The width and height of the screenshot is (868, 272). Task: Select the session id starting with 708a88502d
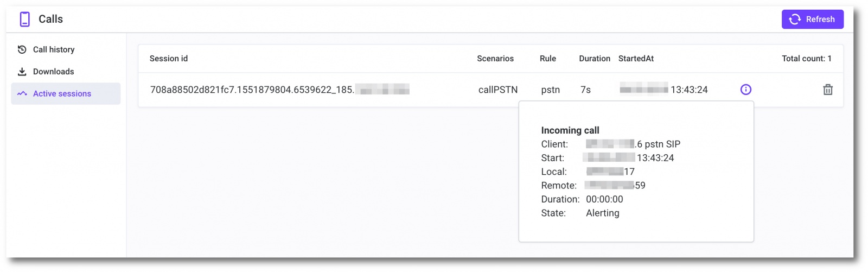coord(252,90)
